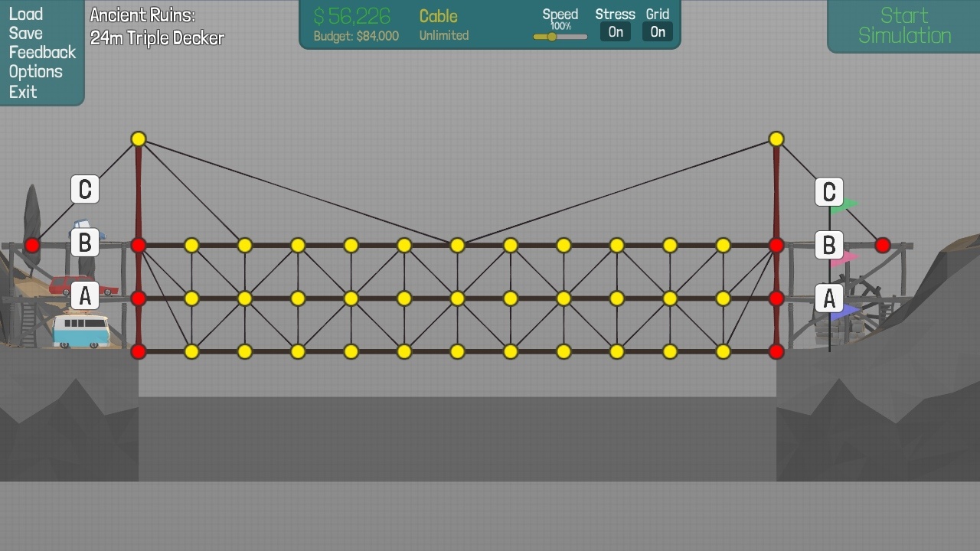Open the Load menu item
Viewport: 980px width, 551px height.
(x=26, y=14)
